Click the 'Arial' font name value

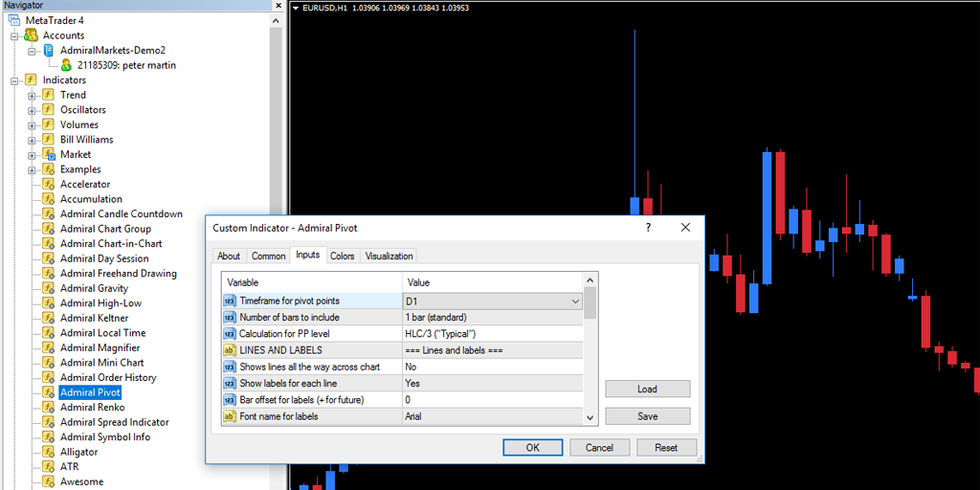pos(493,415)
